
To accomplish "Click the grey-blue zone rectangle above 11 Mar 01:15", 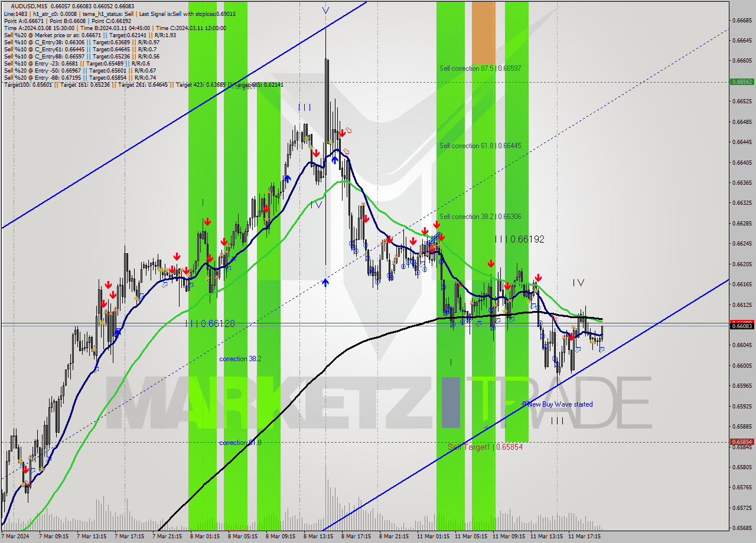I will coord(451,402).
